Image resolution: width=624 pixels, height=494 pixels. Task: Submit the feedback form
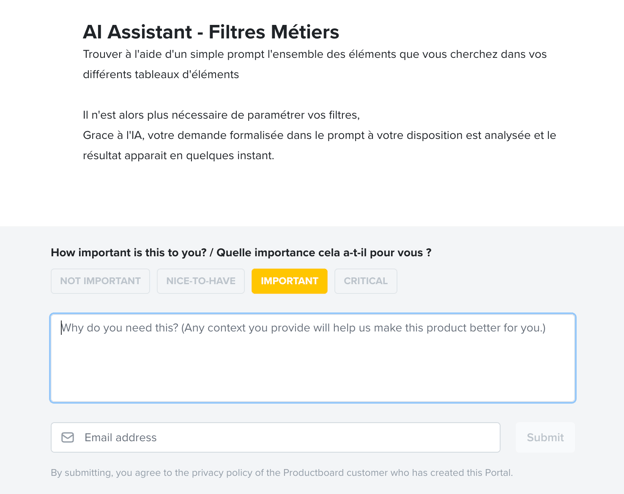[545, 437]
